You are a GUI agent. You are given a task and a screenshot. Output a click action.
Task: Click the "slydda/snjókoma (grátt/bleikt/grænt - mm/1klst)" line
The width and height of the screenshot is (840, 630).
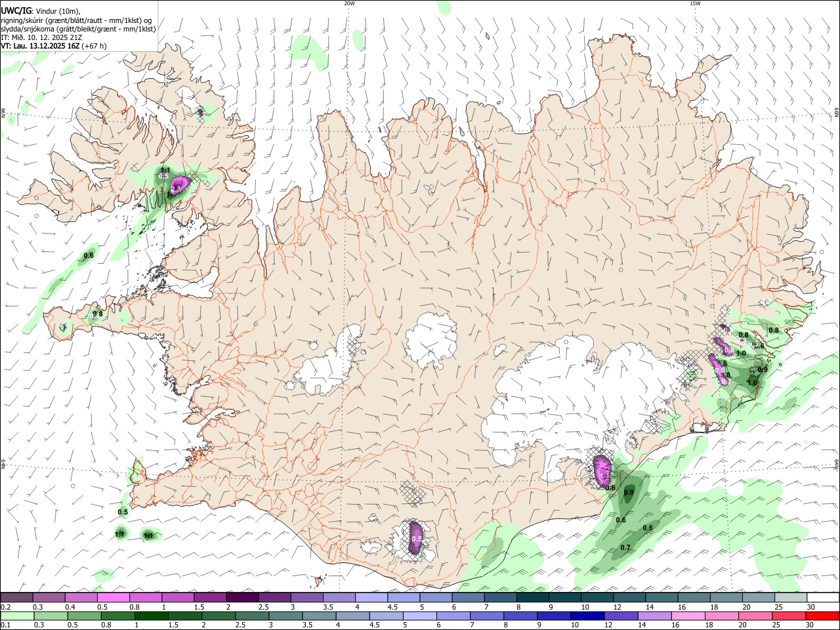point(78,29)
